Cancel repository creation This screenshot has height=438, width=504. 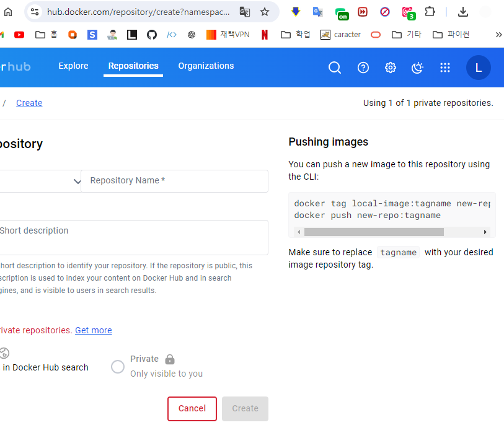pyautogui.click(x=192, y=408)
